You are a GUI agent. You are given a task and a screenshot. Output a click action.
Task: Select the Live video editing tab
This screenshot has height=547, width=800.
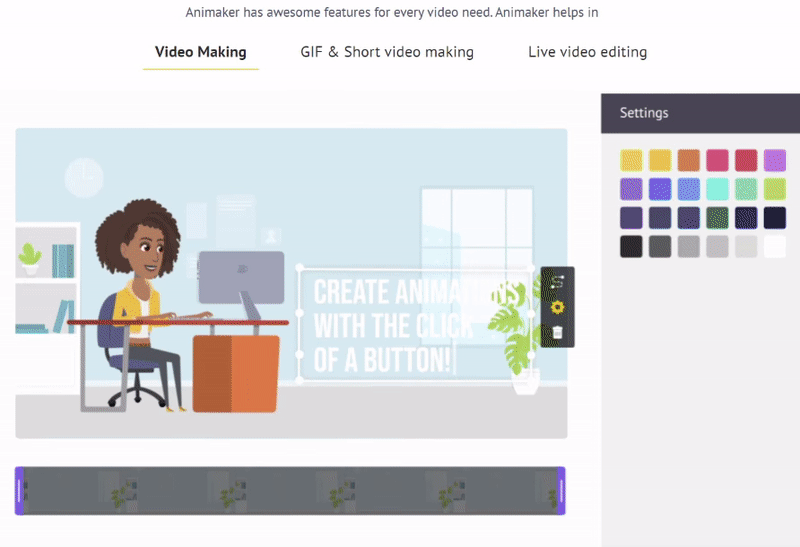[587, 52]
